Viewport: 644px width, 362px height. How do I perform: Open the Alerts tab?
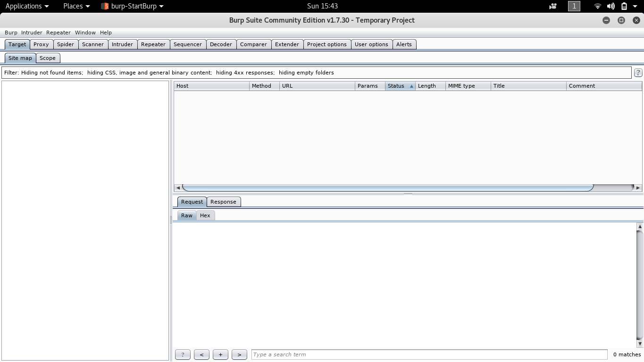tap(404, 44)
